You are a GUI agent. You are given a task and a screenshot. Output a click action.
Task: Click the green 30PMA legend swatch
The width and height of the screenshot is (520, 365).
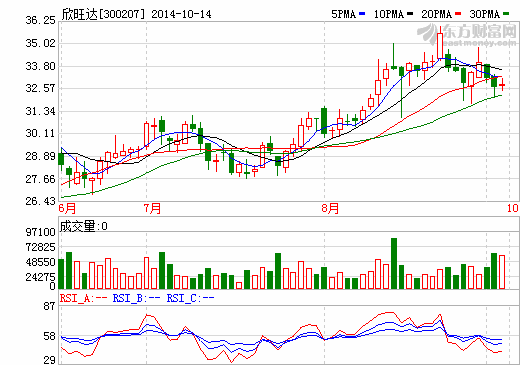(x=506, y=14)
